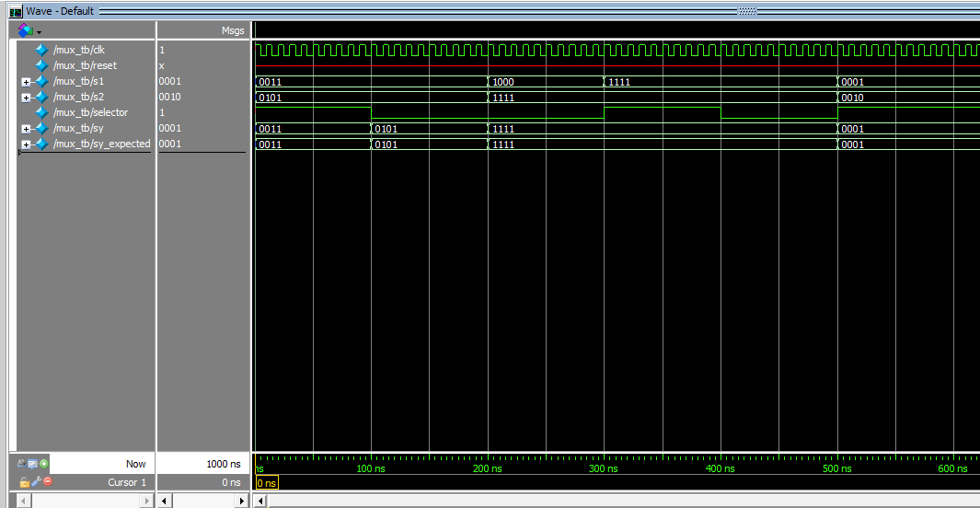Viewport: 980px width, 508px height.
Task: Click the 1111 value on s2 waveform
Action: (503, 98)
